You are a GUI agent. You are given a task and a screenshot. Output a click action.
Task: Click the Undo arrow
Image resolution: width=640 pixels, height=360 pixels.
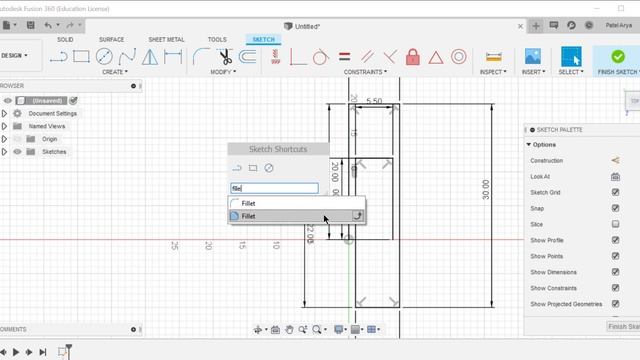click(48, 25)
